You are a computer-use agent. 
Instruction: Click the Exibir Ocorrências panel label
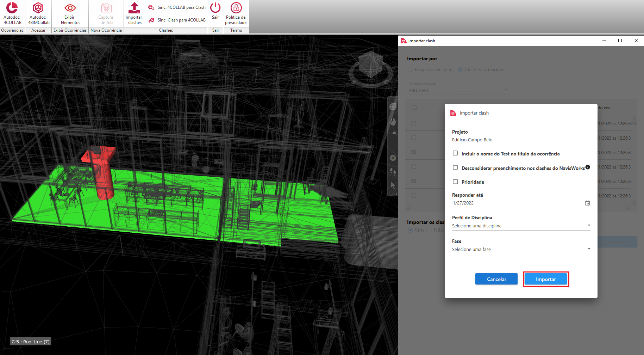[x=70, y=30]
